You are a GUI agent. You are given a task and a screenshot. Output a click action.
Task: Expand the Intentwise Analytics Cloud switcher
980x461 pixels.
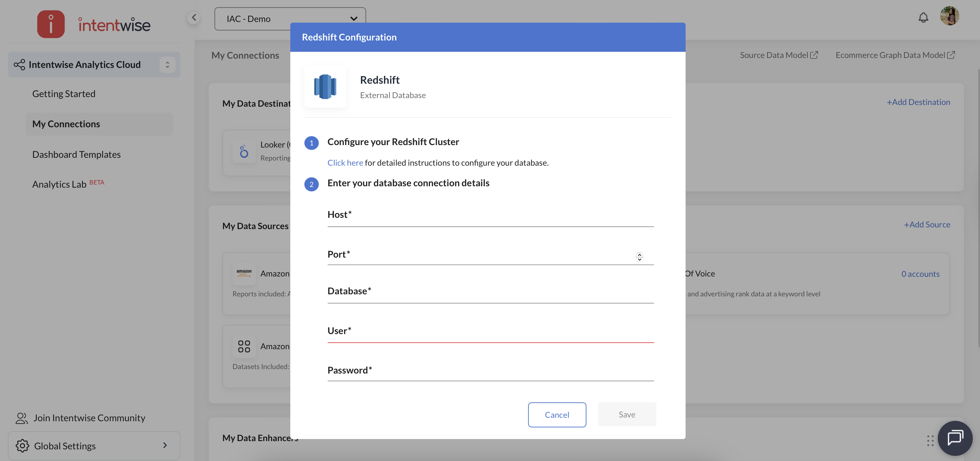tap(167, 65)
